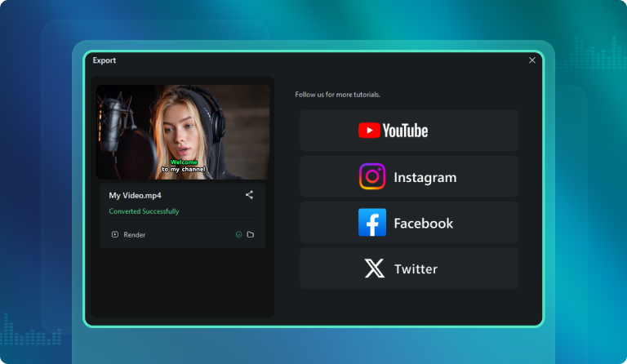Click the My Video.mp4 file name
Screen dimensions: 627x364
coord(136,195)
